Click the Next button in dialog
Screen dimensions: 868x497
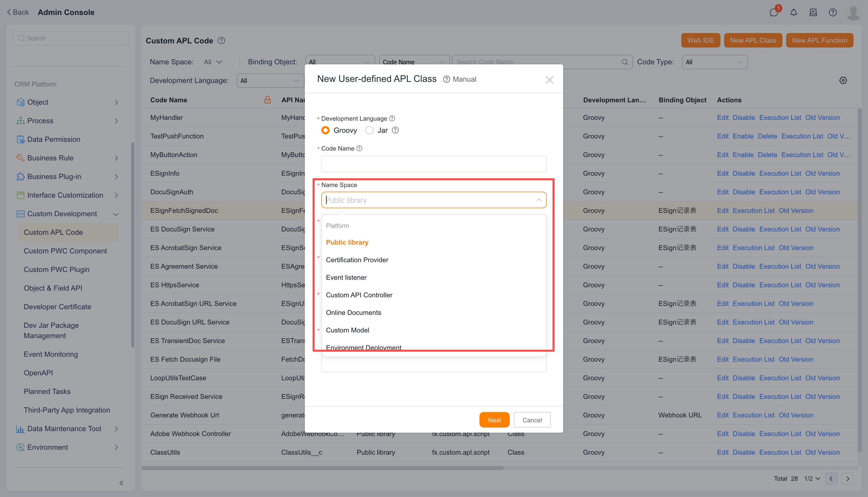pos(494,420)
